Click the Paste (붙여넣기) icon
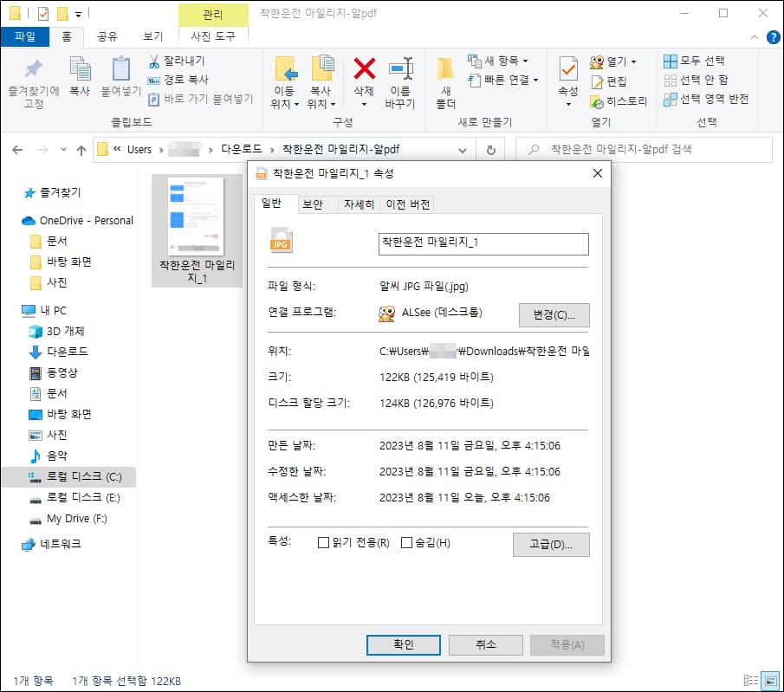The image size is (784, 692). click(120, 74)
